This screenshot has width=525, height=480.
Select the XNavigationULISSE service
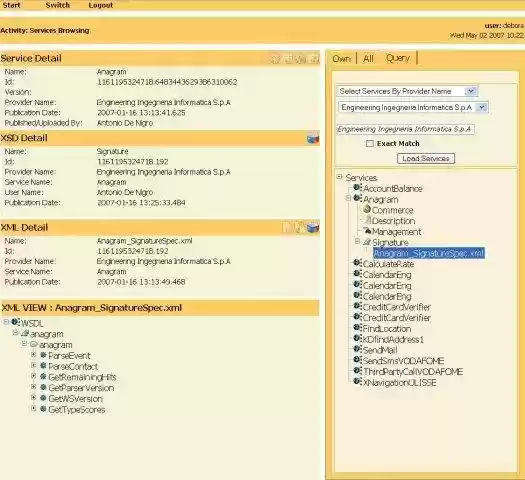pyautogui.click(x=400, y=383)
